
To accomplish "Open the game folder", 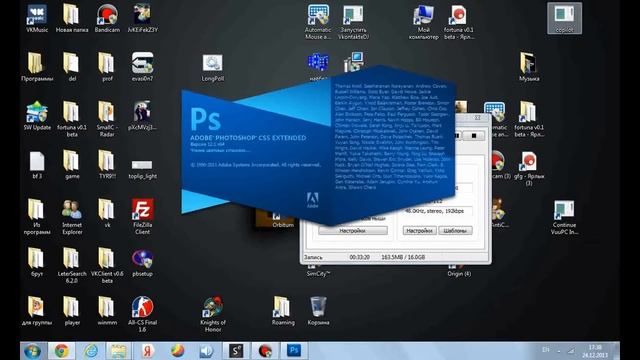I will (x=72, y=164).
